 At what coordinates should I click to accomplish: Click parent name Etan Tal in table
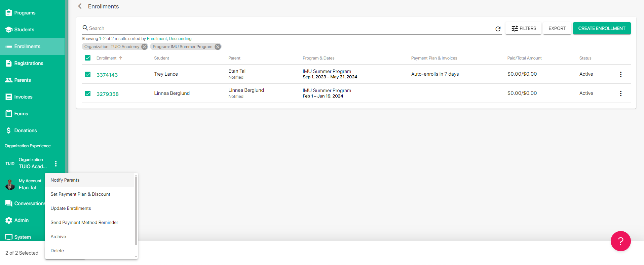tap(237, 71)
